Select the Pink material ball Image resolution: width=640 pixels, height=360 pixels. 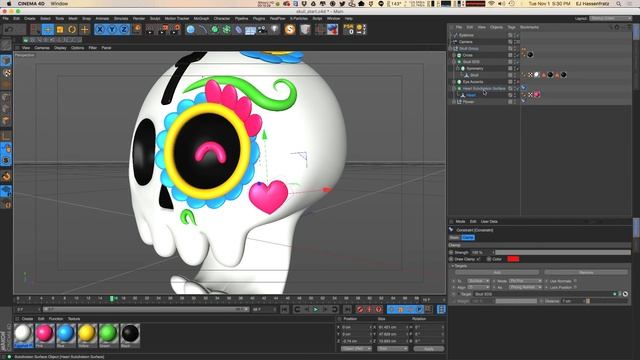click(x=44, y=333)
